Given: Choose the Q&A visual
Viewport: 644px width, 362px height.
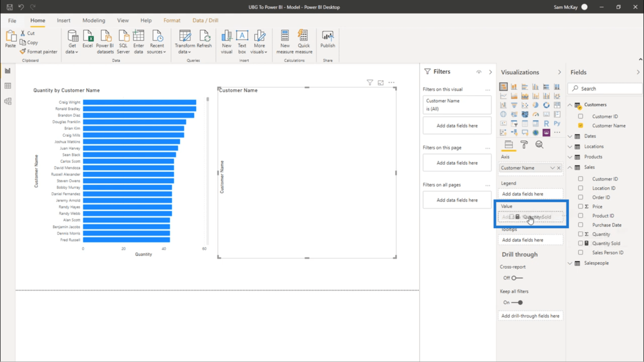Looking at the screenshot, I should point(525,133).
